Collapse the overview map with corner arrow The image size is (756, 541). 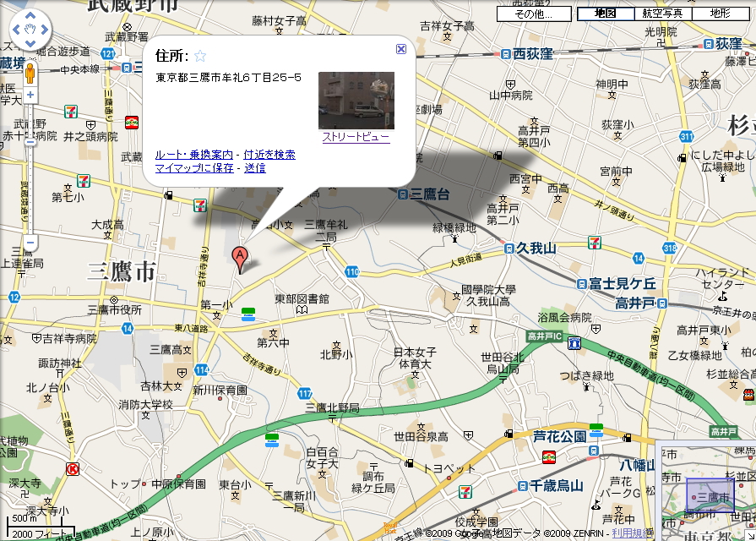pyautogui.click(x=748, y=533)
